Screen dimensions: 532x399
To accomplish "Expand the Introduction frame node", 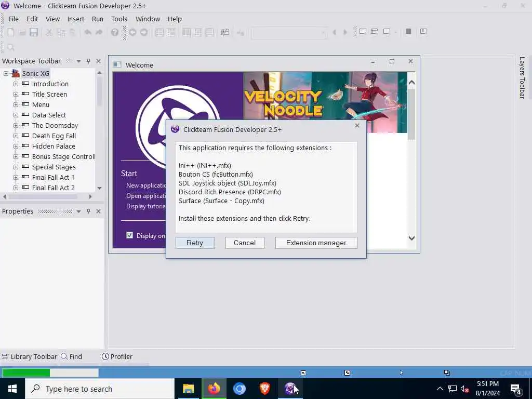I will pos(16,84).
